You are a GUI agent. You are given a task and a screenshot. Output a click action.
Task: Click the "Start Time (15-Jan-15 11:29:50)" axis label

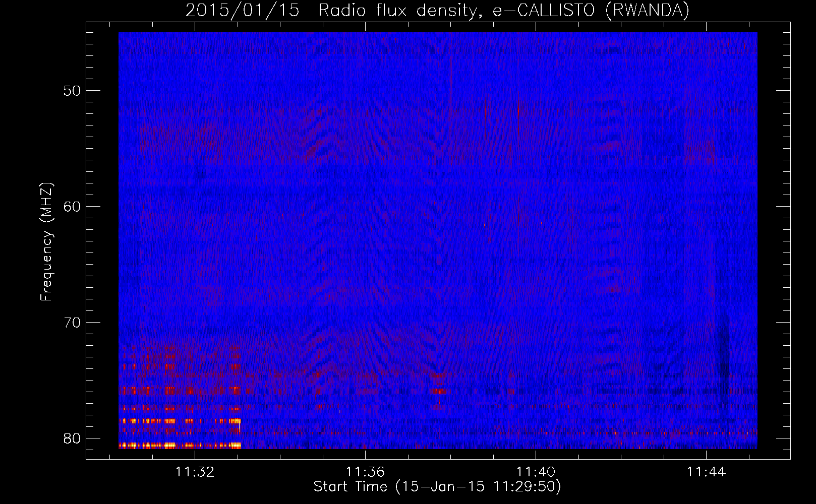pyautogui.click(x=437, y=487)
